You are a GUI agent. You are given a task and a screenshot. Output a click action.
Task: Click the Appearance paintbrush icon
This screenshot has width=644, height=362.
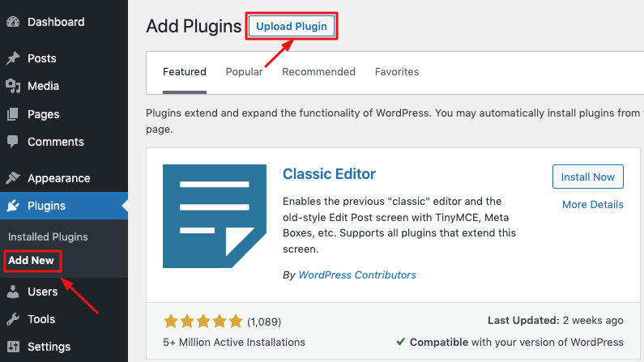tap(13, 178)
